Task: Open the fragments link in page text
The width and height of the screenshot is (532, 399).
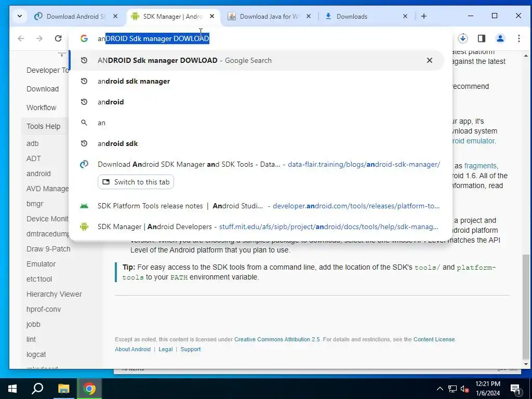Action: [x=481, y=166]
